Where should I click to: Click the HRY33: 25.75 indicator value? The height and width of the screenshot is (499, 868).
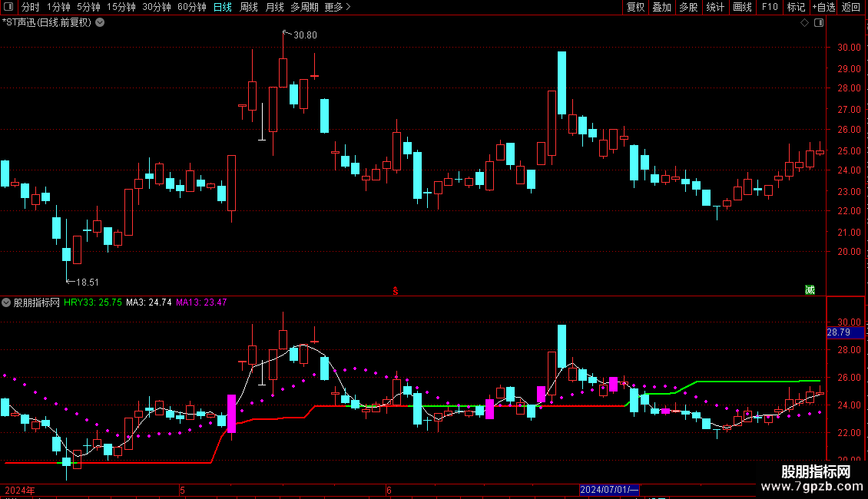(x=92, y=302)
